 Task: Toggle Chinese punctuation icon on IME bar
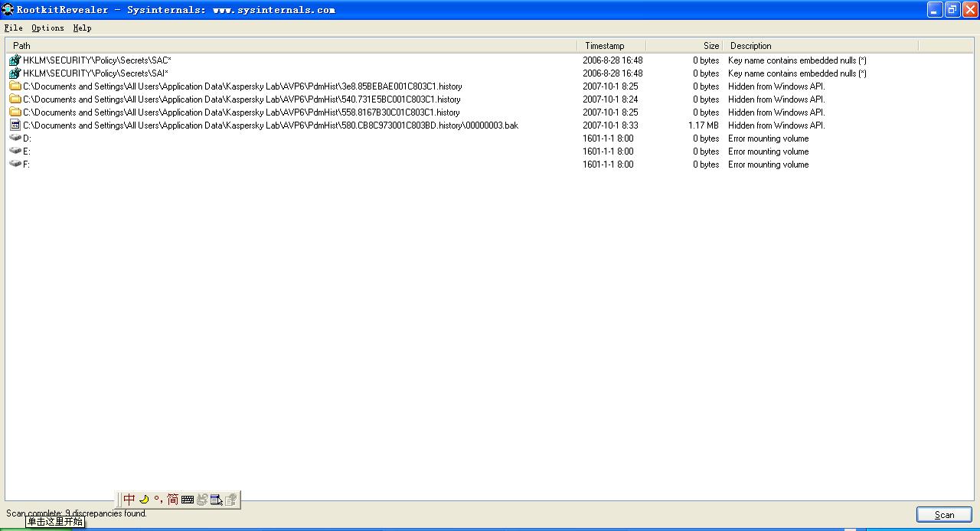158,499
